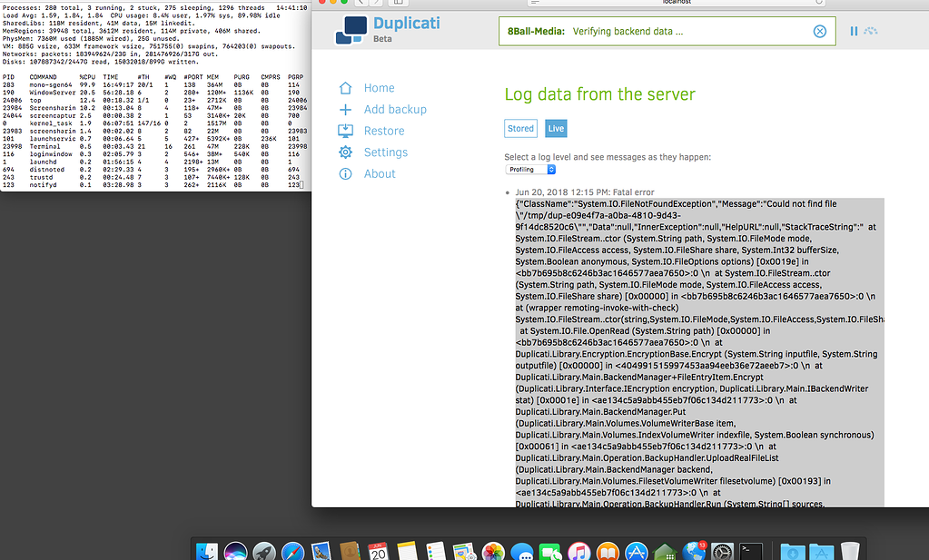Open the globe icon with red badge in Dock
This screenshot has height=560, width=929.
pyautogui.click(x=693, y=550)
